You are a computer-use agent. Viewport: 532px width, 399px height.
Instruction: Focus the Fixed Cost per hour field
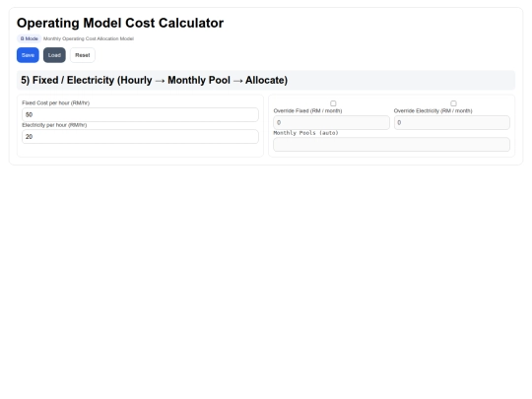pyautogui.click(x=140, y=114)
